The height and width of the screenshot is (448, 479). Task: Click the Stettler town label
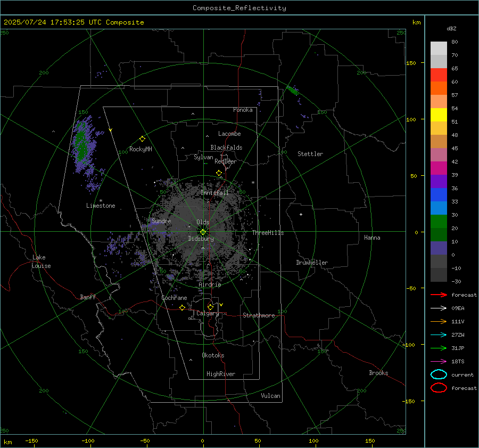coord(310,154)
